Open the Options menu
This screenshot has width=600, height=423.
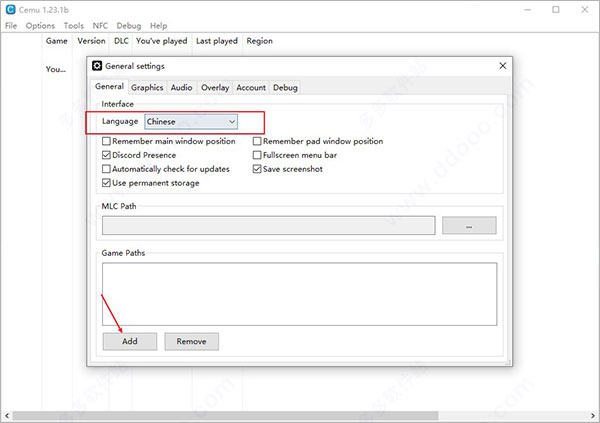(40, 26)
